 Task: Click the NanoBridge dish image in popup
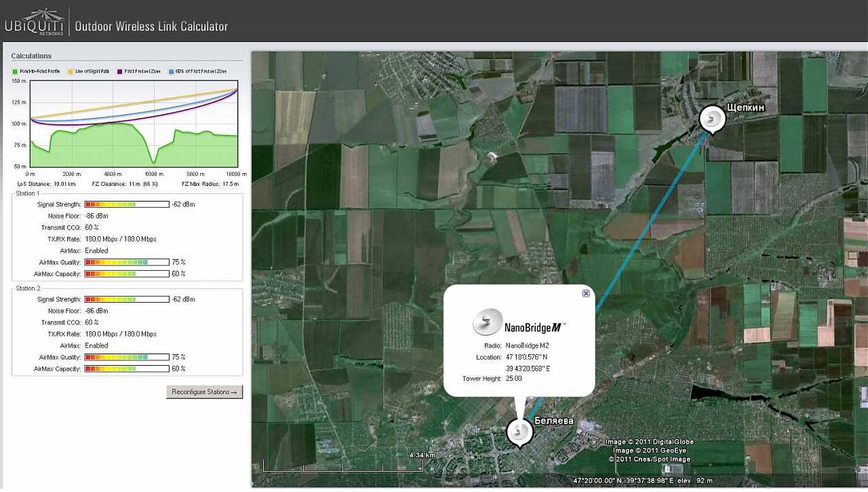(487, 323)
